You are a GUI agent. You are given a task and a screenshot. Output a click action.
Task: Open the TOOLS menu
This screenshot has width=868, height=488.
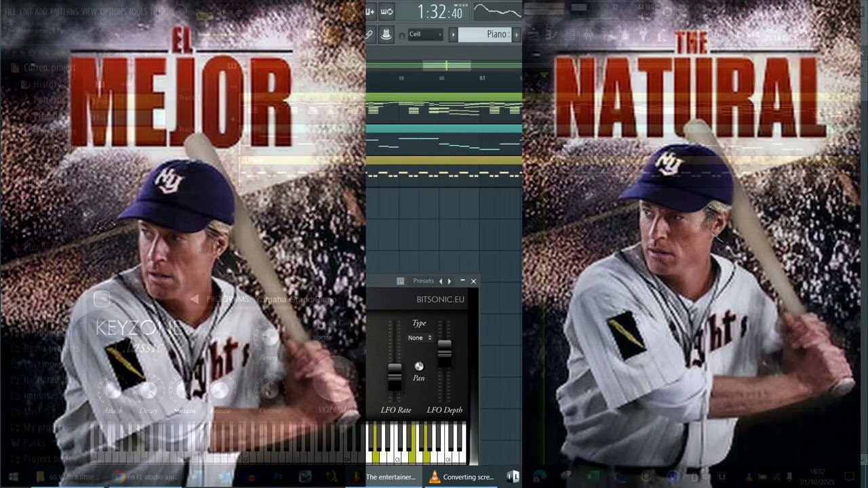coord(138,12)
